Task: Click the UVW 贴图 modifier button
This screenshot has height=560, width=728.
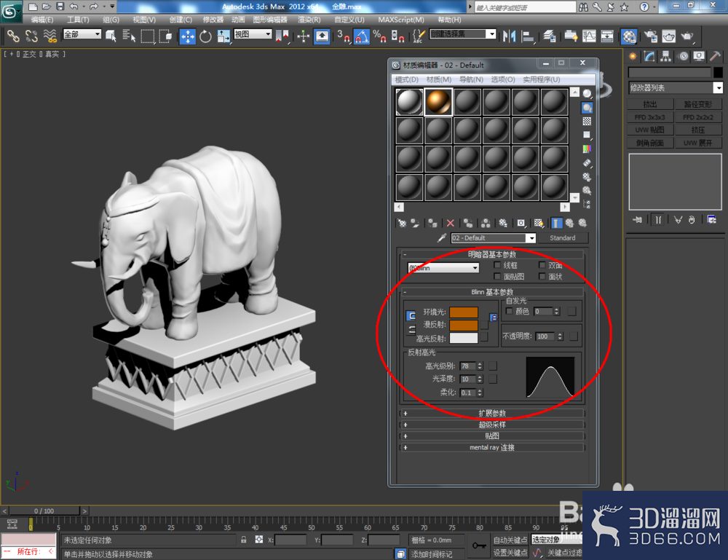Action: [650, 130]
